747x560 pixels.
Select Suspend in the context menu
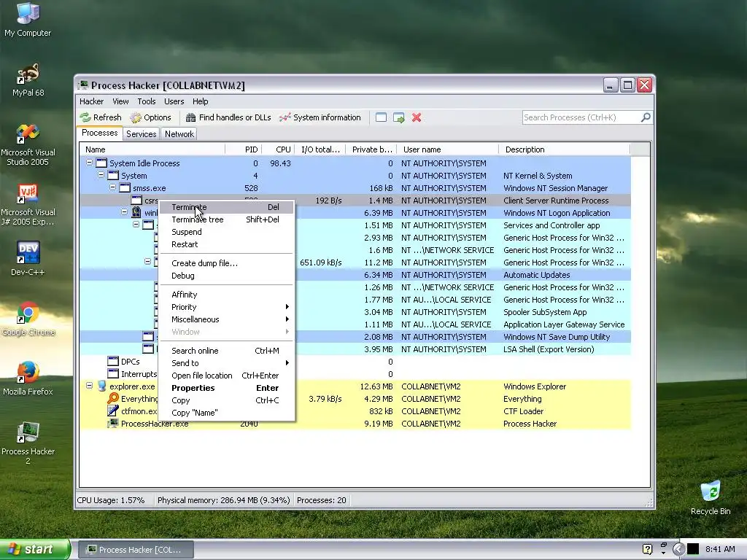[227, 232]
